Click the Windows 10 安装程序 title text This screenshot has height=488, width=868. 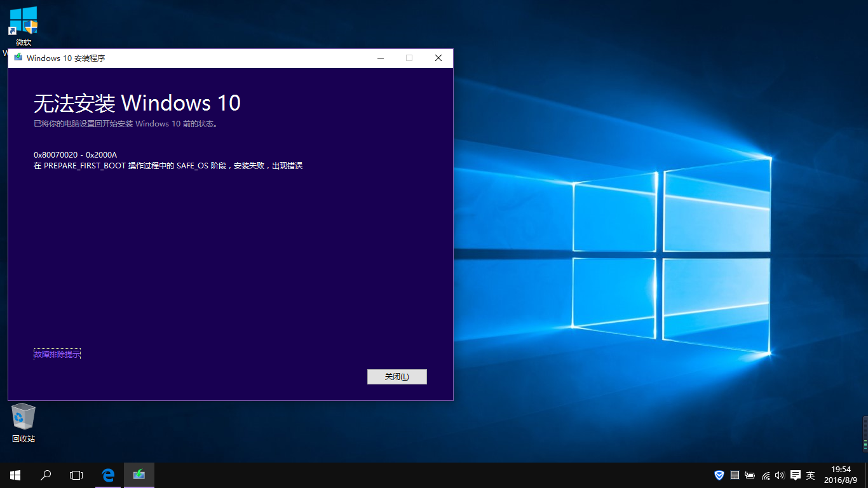66,58
